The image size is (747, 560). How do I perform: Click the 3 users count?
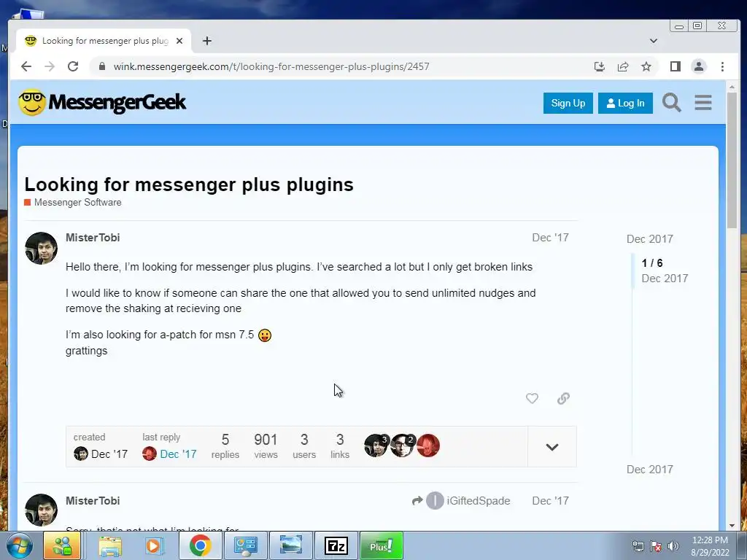point(304,446)
